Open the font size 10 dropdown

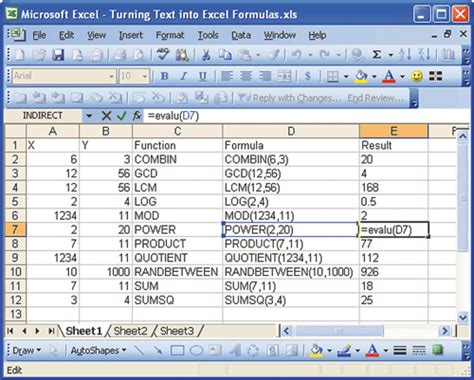pos(144,77)
